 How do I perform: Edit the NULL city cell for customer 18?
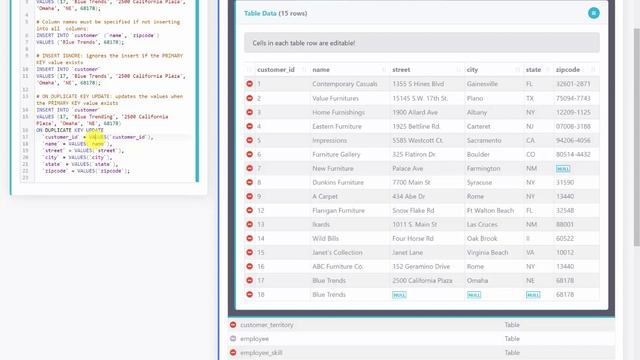tap(474, 295)
